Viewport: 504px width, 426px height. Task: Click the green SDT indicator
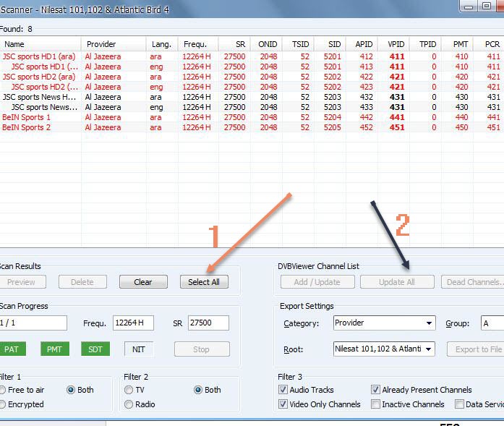click(95, 349)
